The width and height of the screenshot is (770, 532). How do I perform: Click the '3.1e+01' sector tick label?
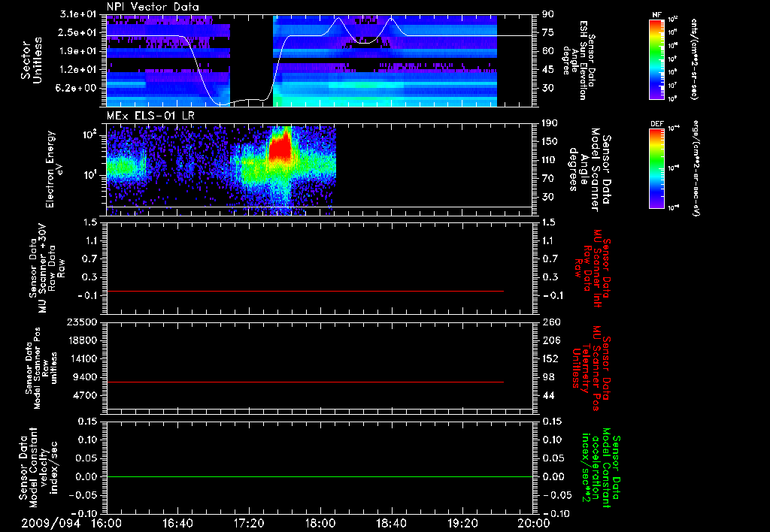point(77,14)
